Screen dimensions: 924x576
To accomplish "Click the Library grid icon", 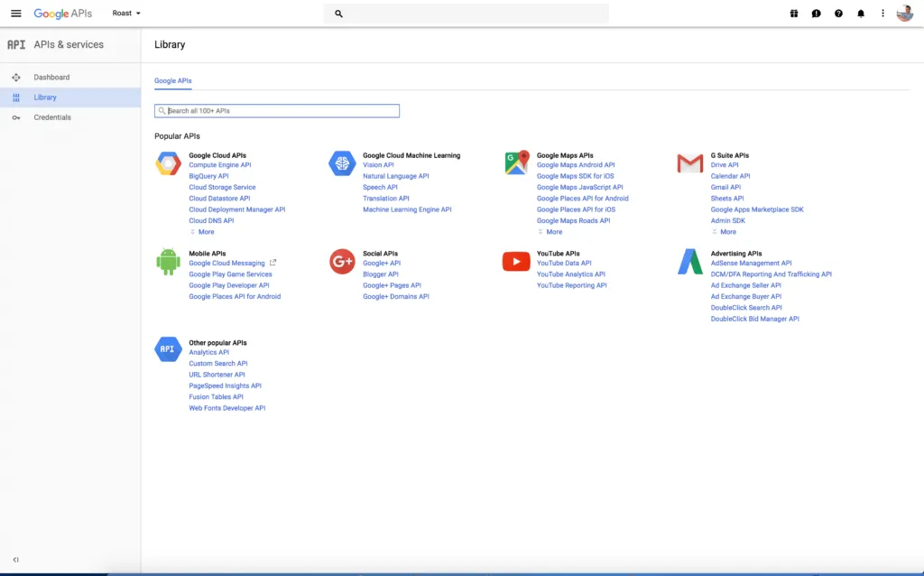I will click(16, 98).
